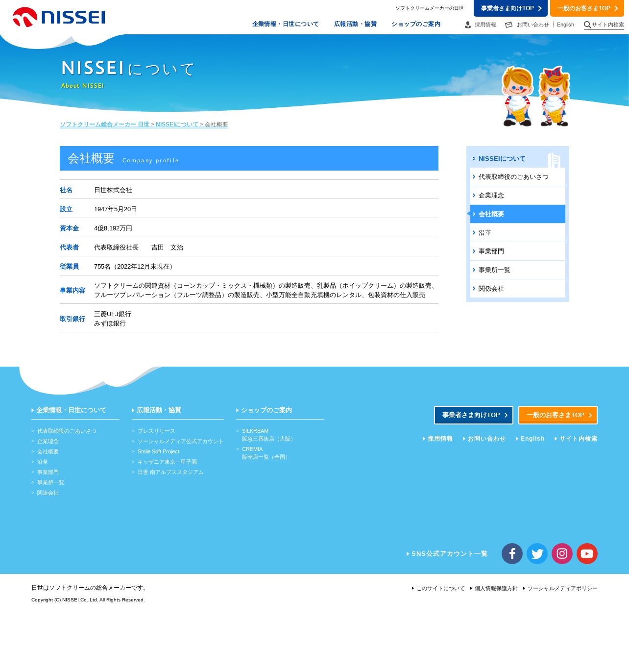Open 日世 南アルプススタジアム in the footer

click(x=170, y=473)
